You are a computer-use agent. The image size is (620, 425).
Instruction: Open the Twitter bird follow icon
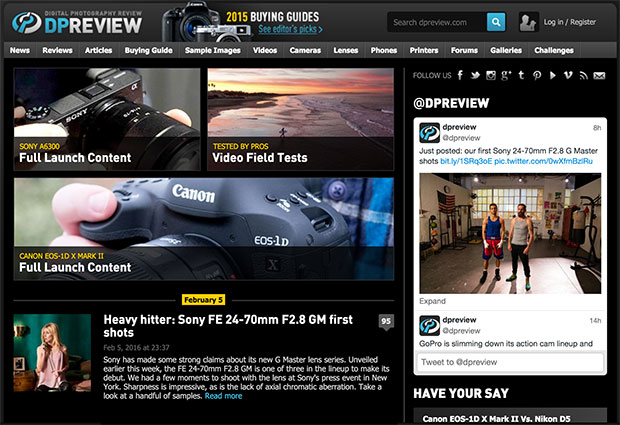tap(475, 75)
